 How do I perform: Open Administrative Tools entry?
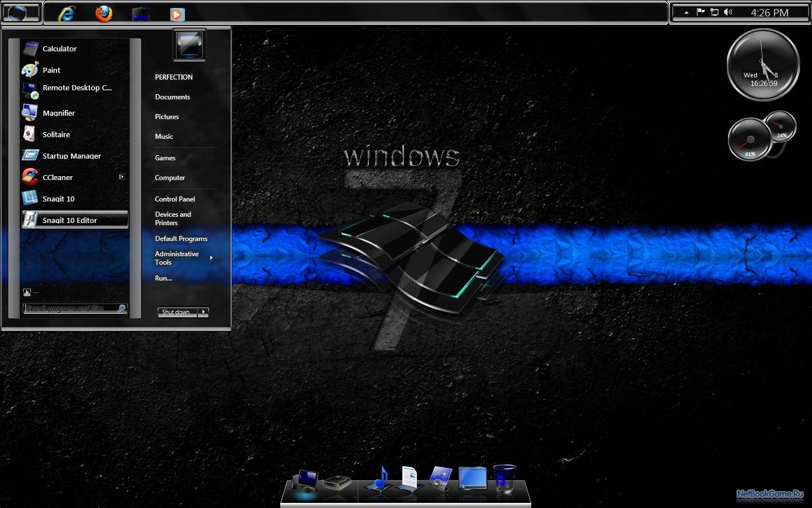click(177, 258)
